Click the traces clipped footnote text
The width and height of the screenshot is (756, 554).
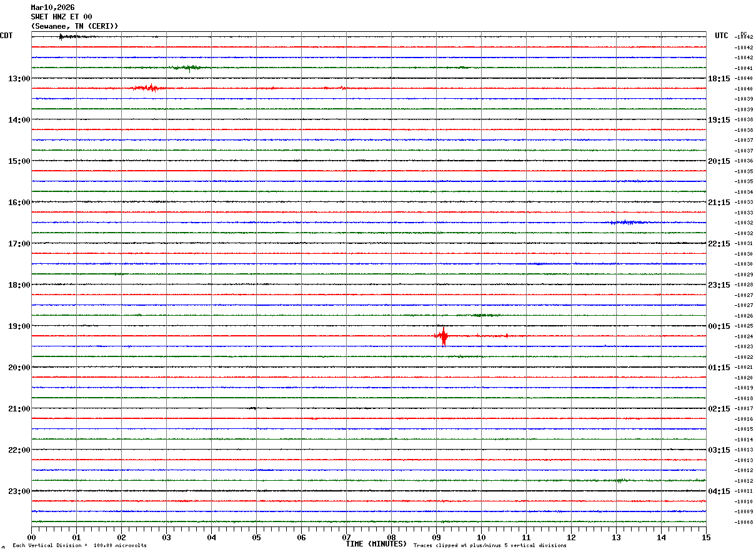[x=490, y=546]
